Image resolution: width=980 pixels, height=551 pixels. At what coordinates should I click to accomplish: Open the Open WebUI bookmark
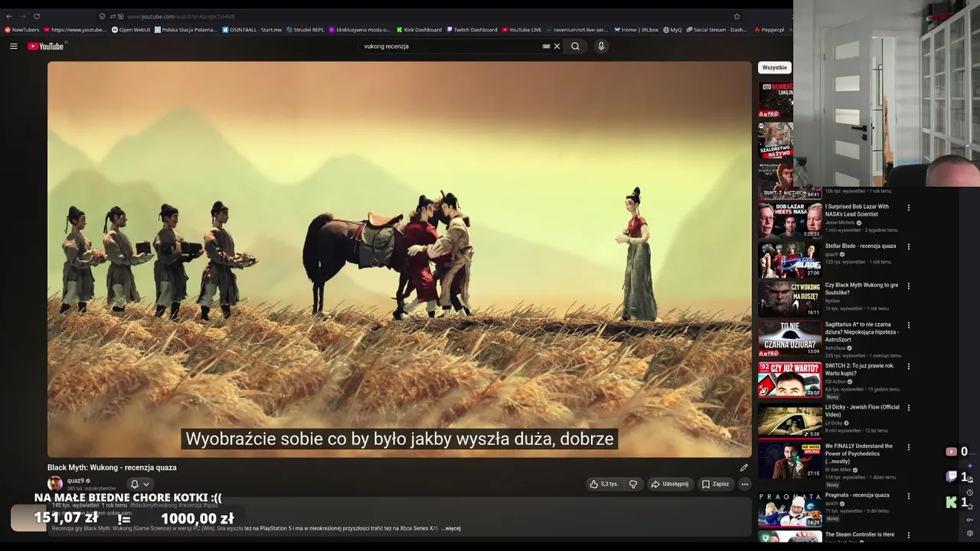pos(131,30)
